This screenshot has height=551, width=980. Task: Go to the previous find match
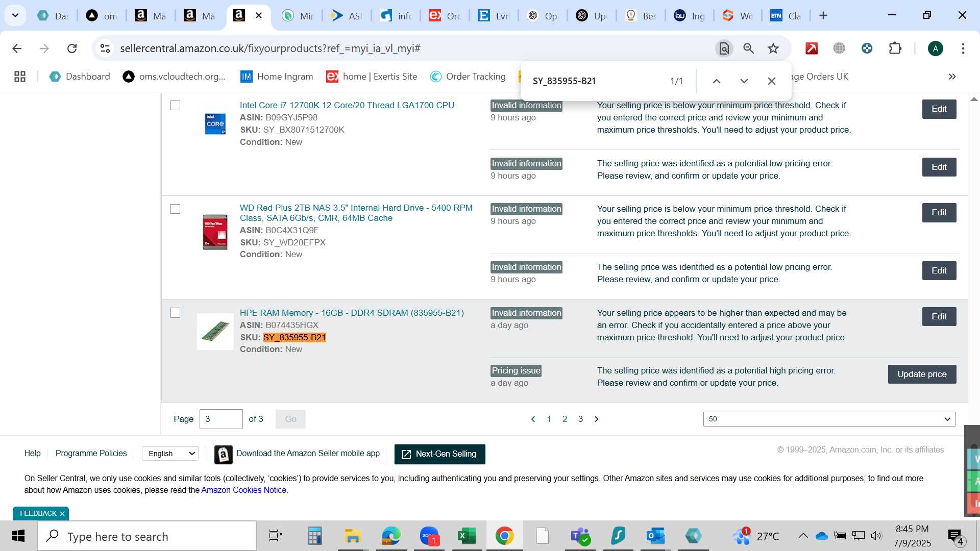[717, 81]
